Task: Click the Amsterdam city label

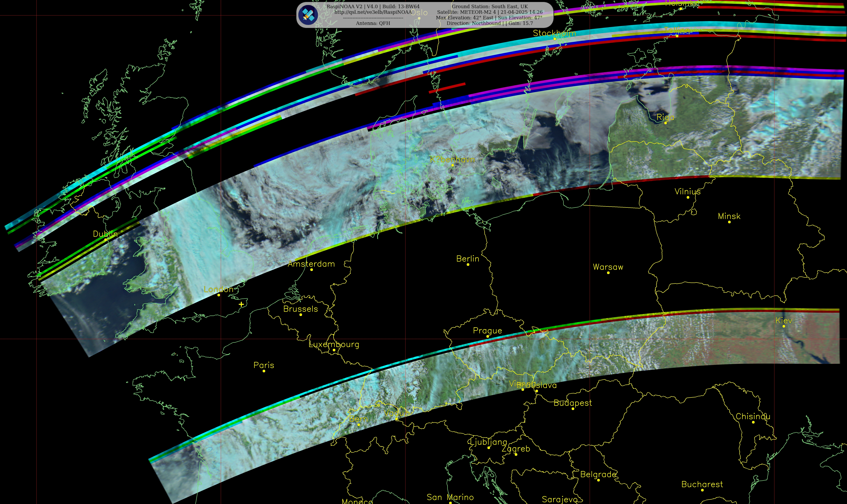Action: (x=311, y=264)
